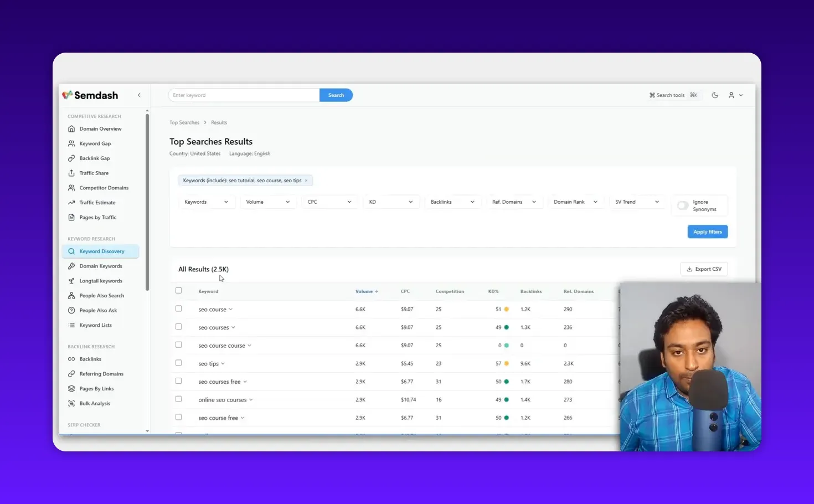Export results with Export CSV
Image resolution: width=814 pixels, height=504 pixels.
704,269
